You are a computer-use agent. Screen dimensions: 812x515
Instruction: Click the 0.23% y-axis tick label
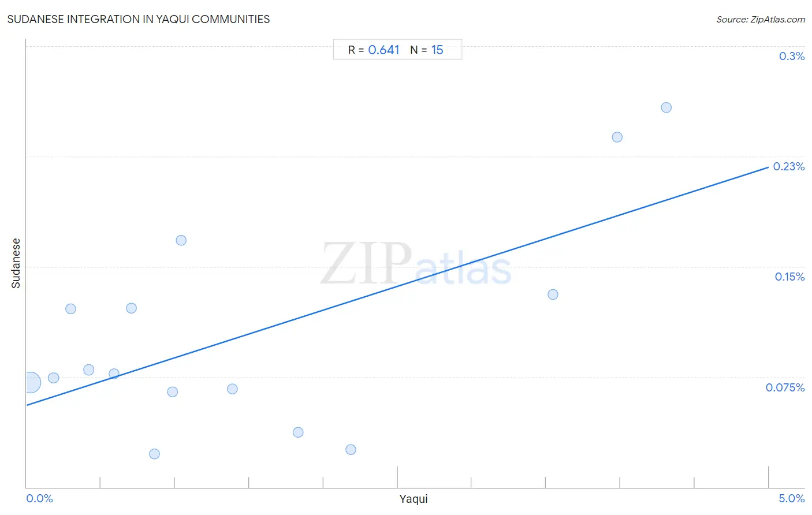788,166
